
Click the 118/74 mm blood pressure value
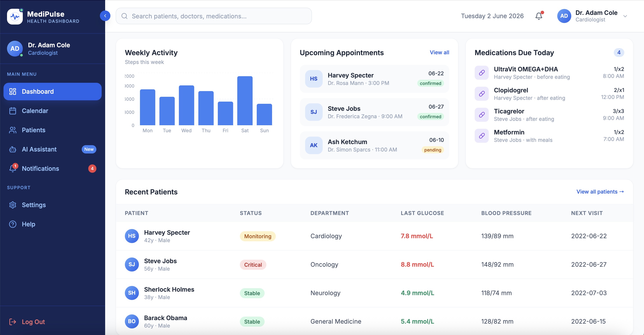(x=496, y=293)
